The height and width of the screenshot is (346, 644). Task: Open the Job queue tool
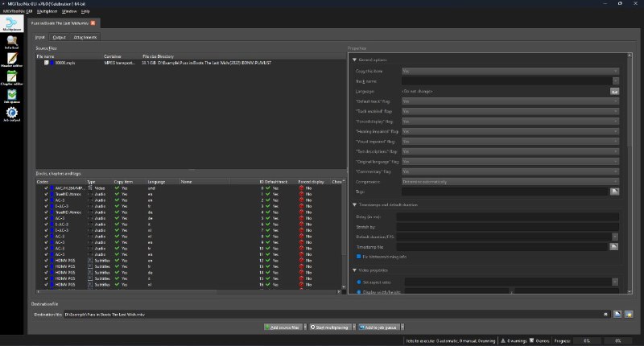pos(12,97)
